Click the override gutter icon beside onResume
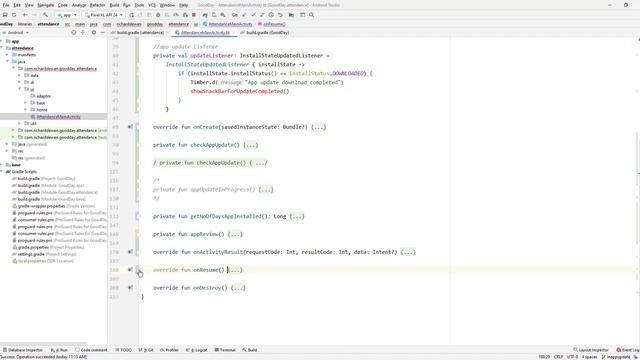 click(x=130, y=270)
